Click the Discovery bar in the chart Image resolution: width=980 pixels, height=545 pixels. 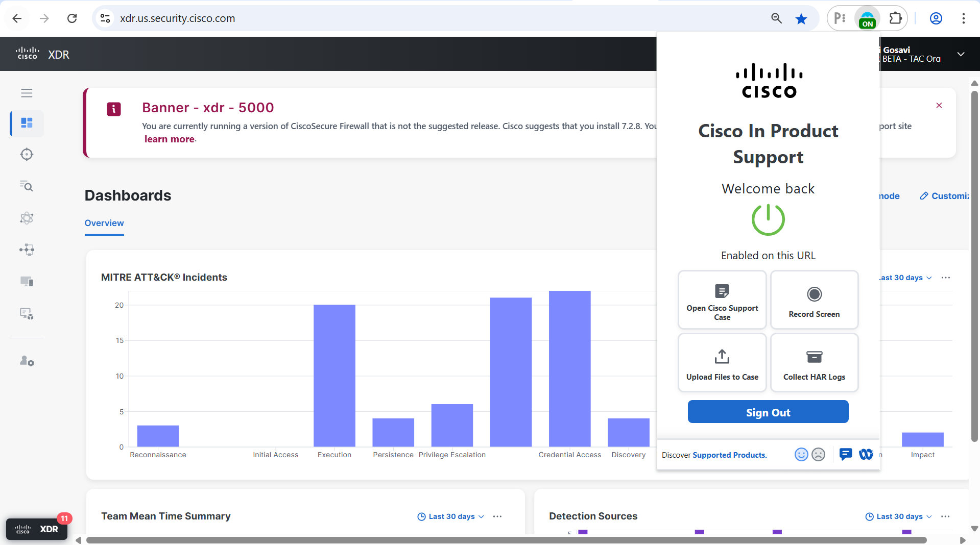coord(628,432)
